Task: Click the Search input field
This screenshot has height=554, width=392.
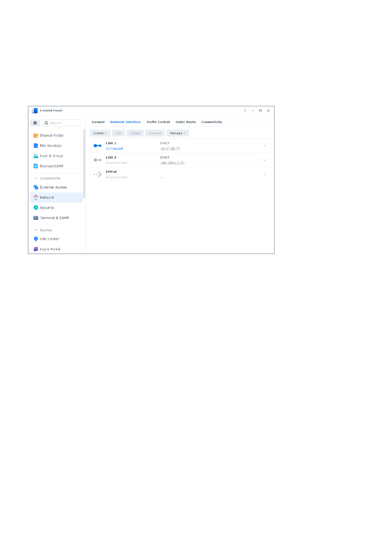Action: coord(65,123)
